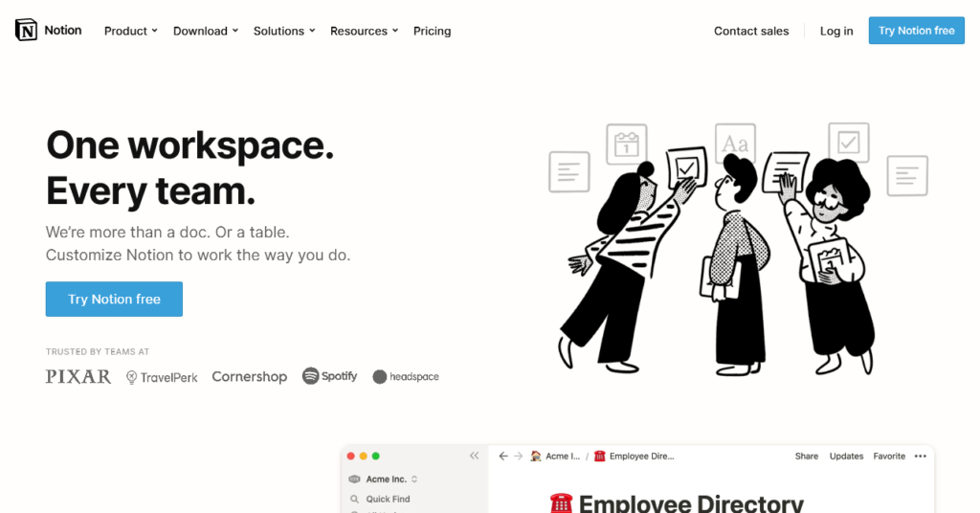Click Try Notion free in the header
Screen dimensions: 980x513
pyautogui.click(x=916, y=30)
